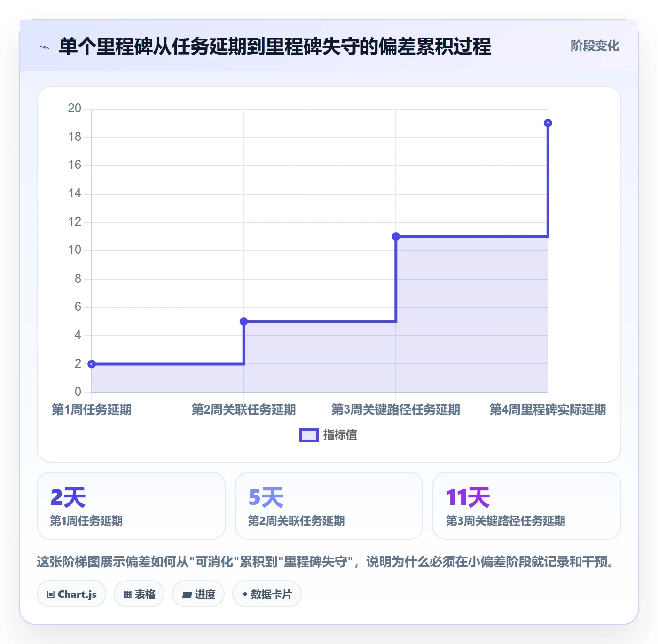Click the 第3周关键路径任务延期 x-axis label

pos(396,409)
